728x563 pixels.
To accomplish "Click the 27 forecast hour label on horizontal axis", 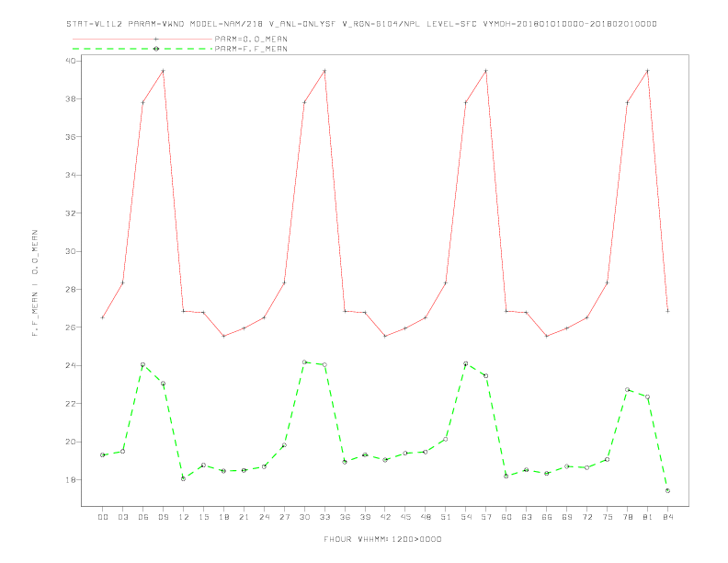I will click(x=284, y=517).
